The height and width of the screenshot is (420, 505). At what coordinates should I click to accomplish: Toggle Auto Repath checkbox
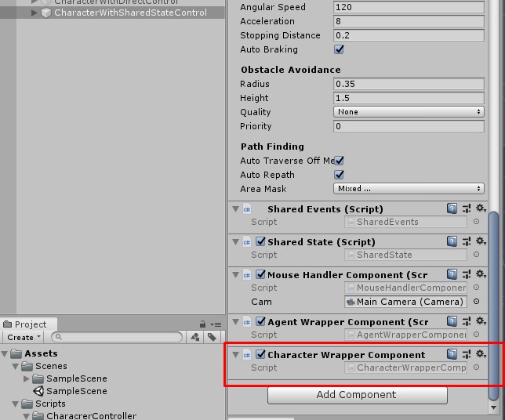coord(339,175)
